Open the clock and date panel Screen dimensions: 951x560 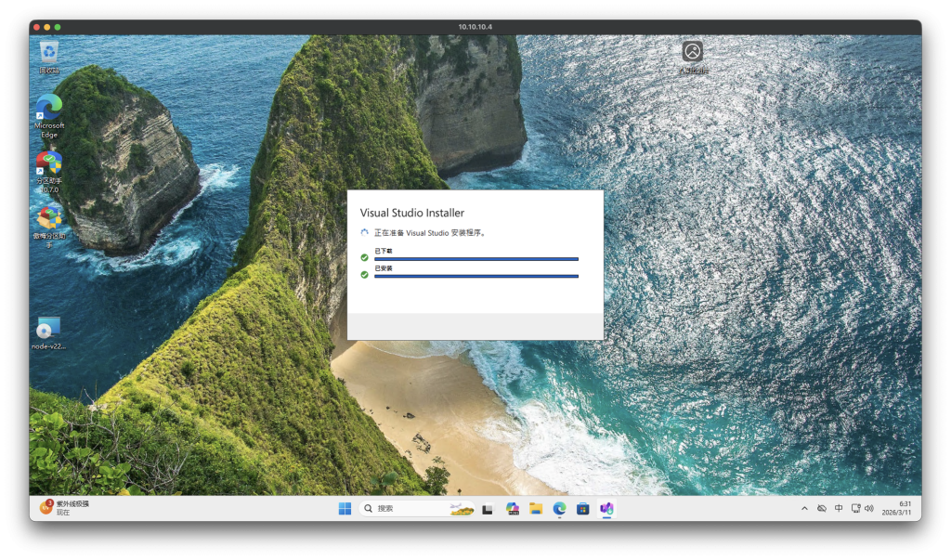pos(904,509)
